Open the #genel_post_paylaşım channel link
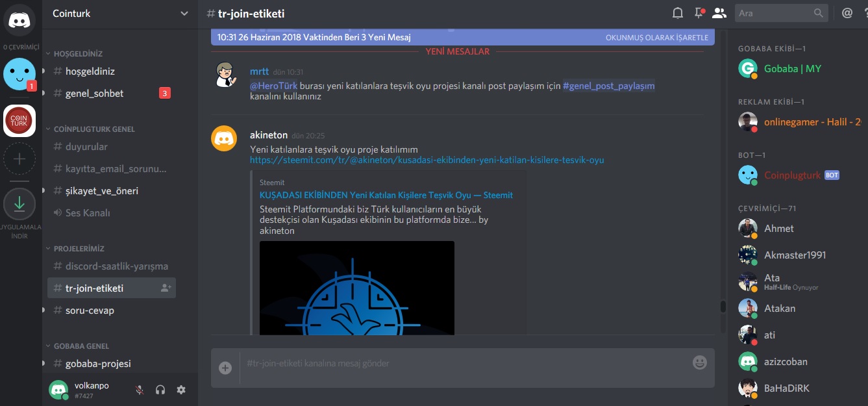This screenshot has width=868, height=406. pos(609,86)
